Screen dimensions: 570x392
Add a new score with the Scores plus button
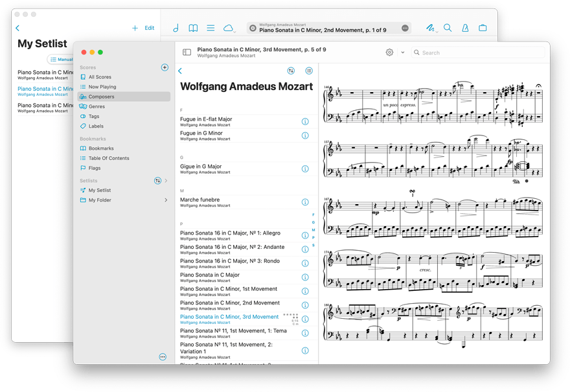tap(165, 67)
